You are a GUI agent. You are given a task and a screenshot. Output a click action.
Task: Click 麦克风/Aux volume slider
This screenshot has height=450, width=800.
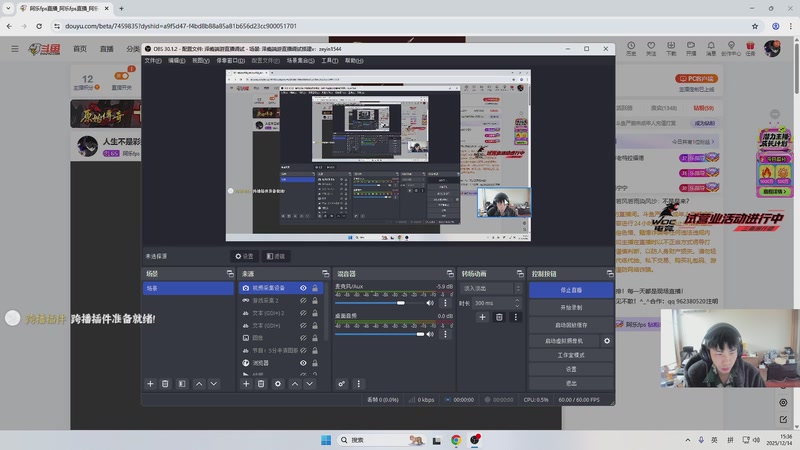coord(379,303)
